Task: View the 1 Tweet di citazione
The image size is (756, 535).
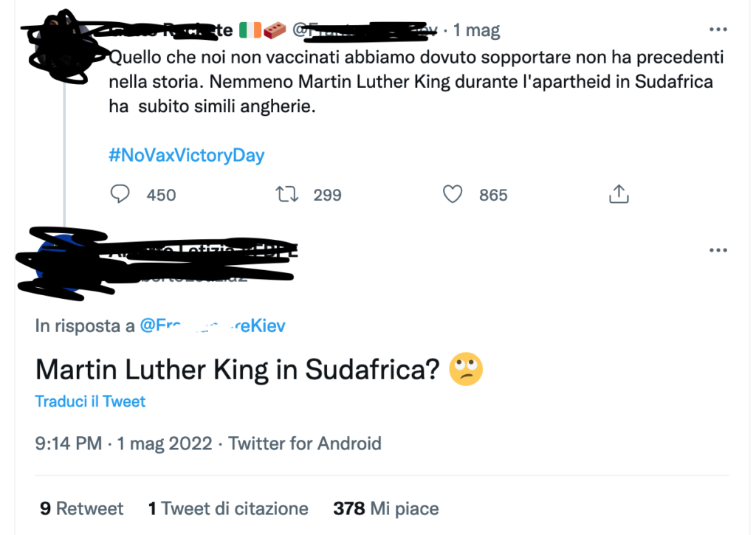Action: coord(228,508)
